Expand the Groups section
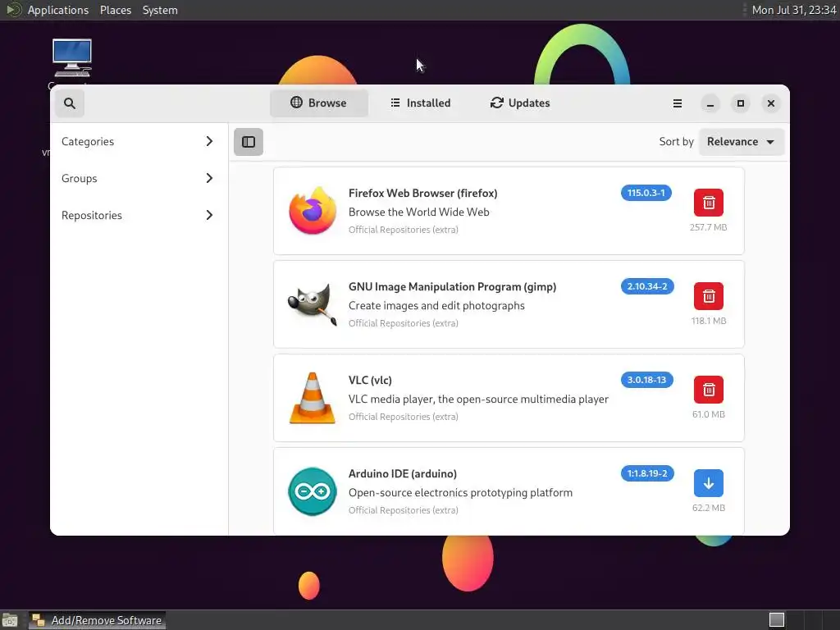840x630 pixels. tap(139, 178)
